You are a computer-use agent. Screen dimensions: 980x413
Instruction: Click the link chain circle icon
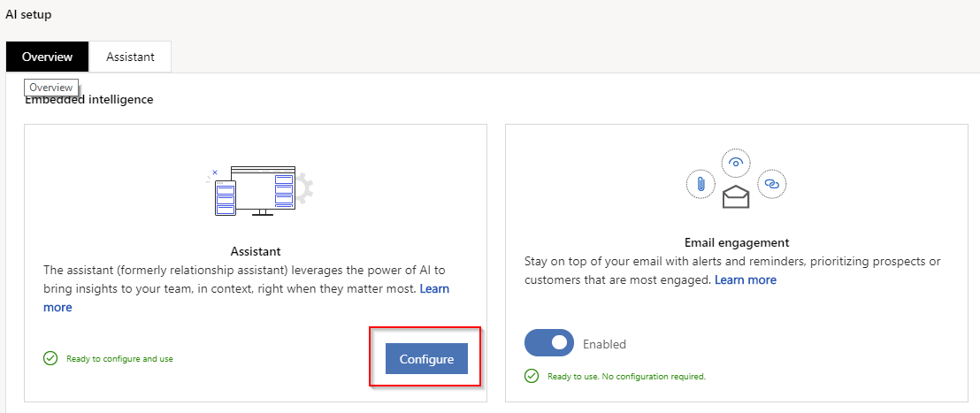pos(771,184)
